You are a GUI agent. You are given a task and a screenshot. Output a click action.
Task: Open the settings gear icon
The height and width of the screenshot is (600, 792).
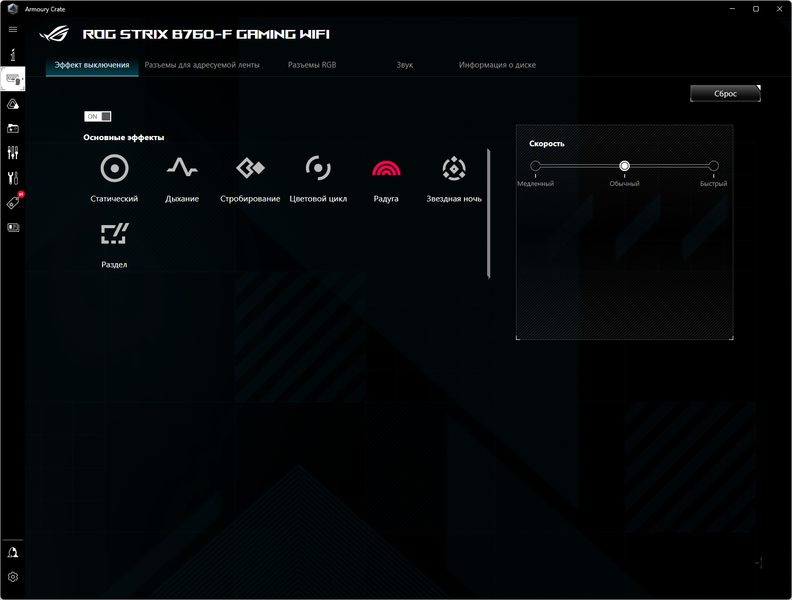[x=13, y=577]
